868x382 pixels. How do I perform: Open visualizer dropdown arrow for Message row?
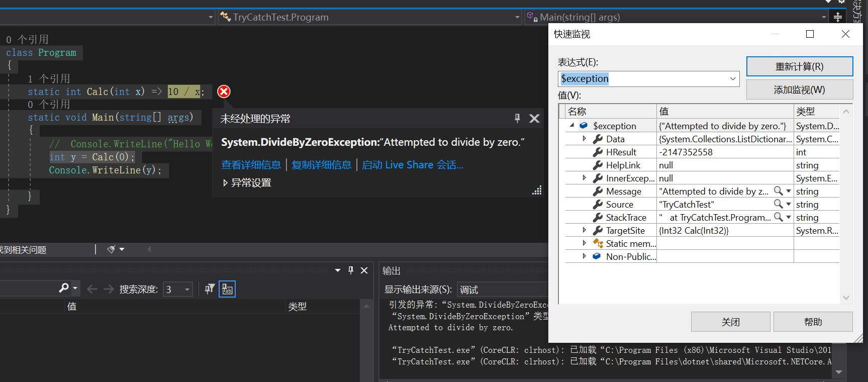pyautogui.click(x=788, y=191)
